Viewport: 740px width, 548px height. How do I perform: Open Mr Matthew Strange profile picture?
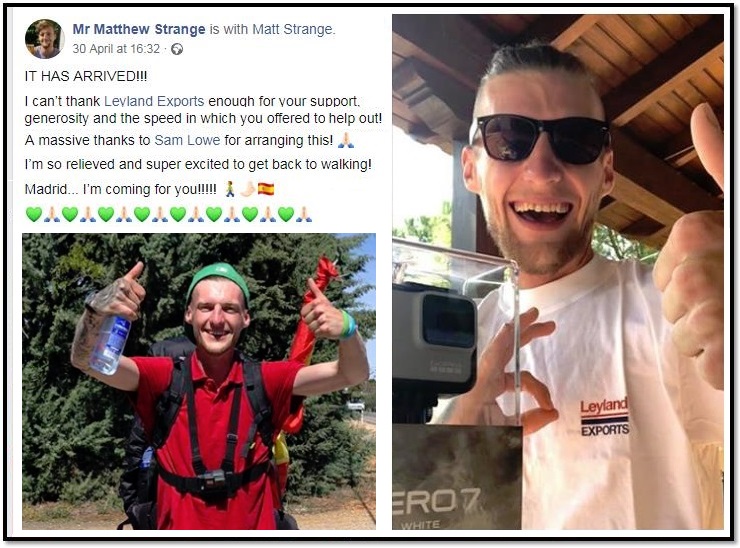(x=45, y=39)
